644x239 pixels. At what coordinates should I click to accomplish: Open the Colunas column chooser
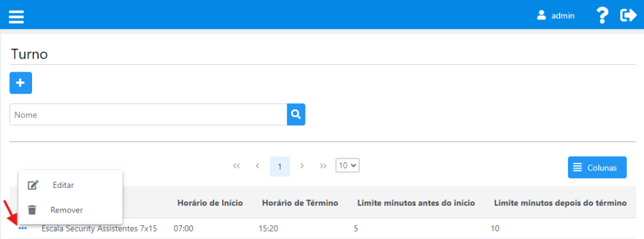point(597,167)
